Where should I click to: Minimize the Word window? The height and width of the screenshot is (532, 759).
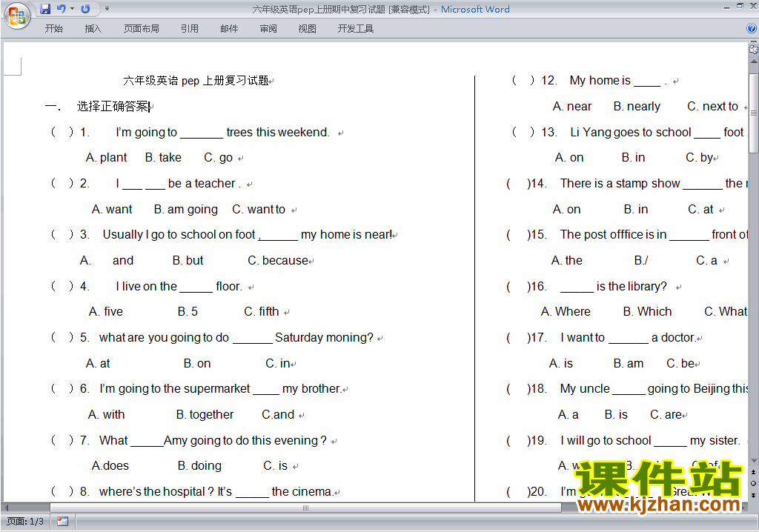pos(726,7)
